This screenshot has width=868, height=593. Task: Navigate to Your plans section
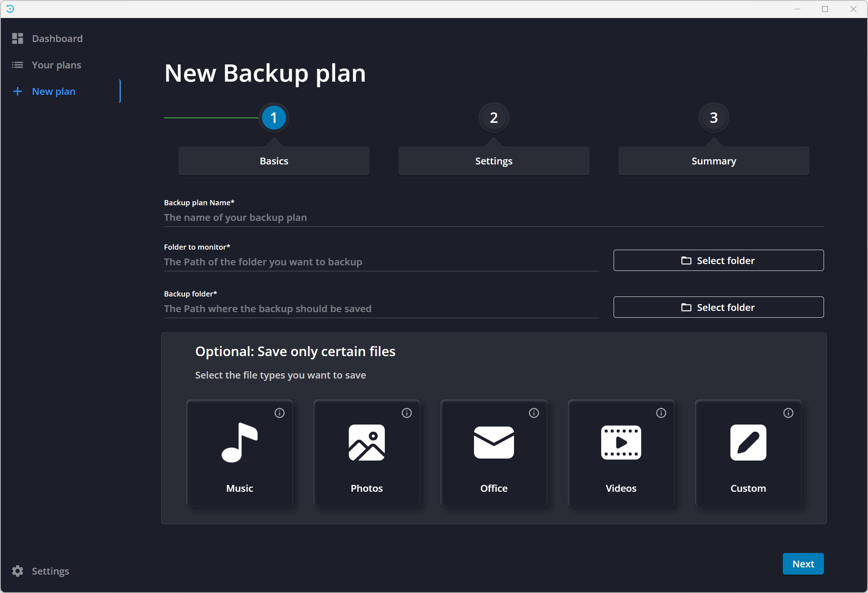click(x=56, y=65)
